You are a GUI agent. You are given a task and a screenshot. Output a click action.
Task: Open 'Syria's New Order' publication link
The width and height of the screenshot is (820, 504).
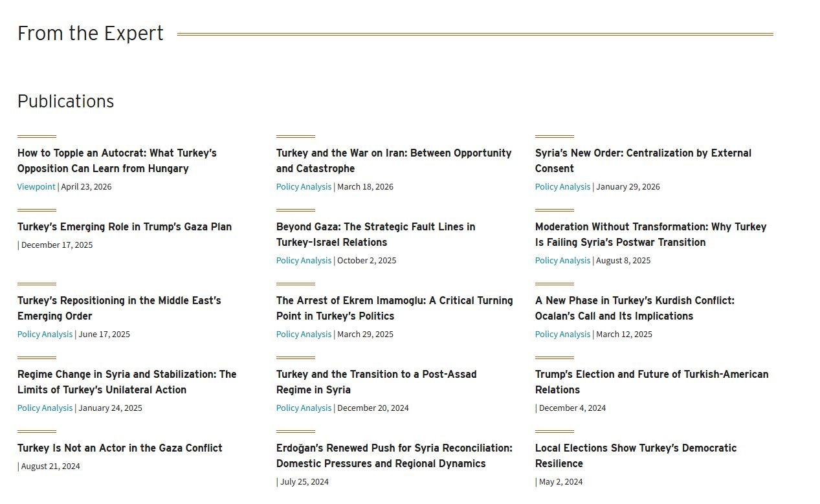(x=643, y=160)
